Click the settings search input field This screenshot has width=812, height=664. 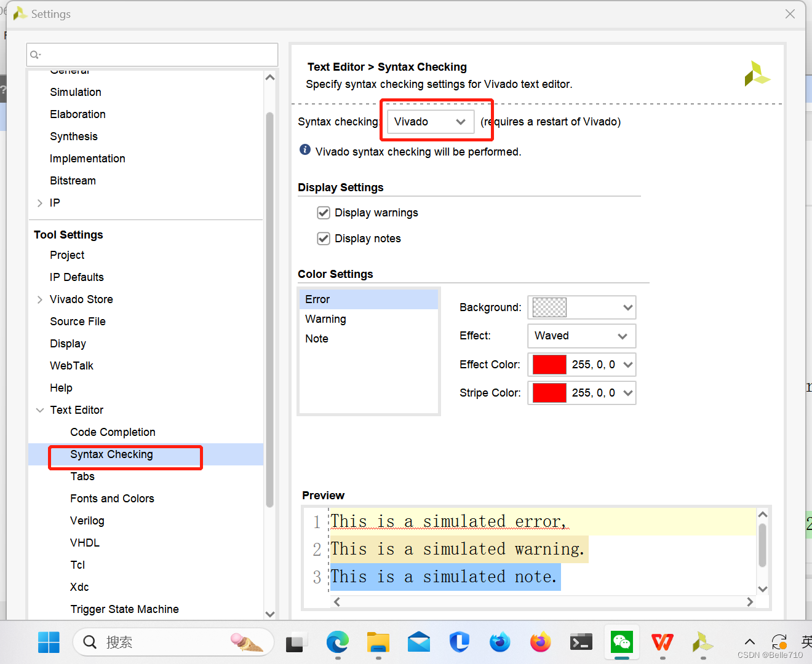(152, 55)
